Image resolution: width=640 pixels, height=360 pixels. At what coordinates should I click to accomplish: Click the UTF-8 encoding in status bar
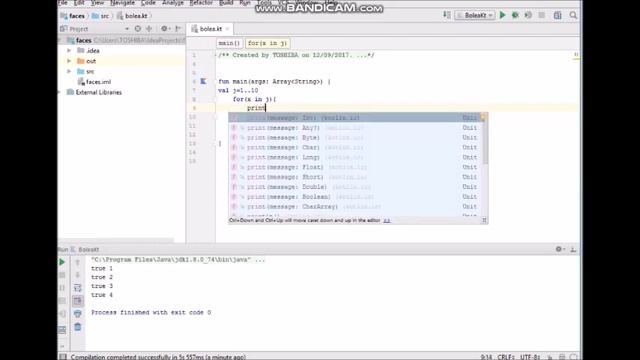coord(531,357)
